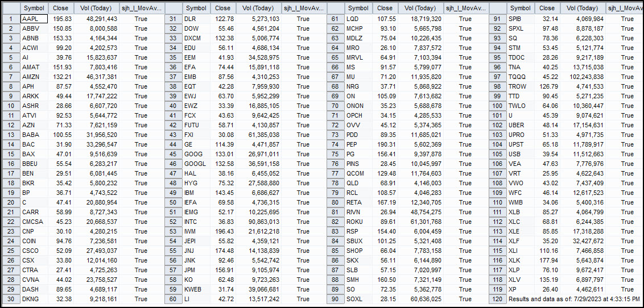Select close price 174.48 for JNJ
This screenshot has height=308, width=644.
(x=223, y=251)
